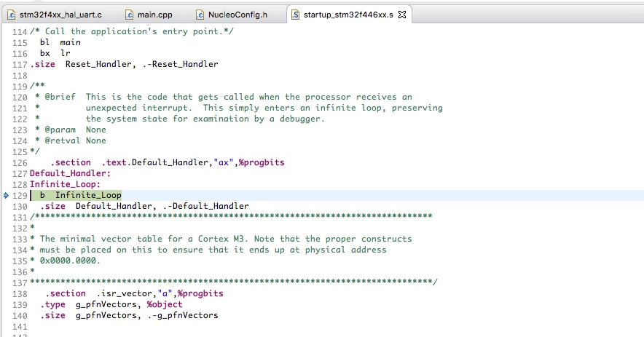Click '.type g_pfnVectors, %object' line
This screenshot has height=337, width=644.
111,304
